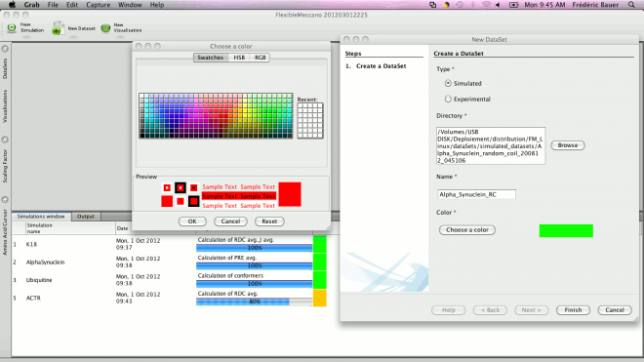Click the Choose a color button
Viewport: 644px width, 362px height.
[x=467, y=230]
